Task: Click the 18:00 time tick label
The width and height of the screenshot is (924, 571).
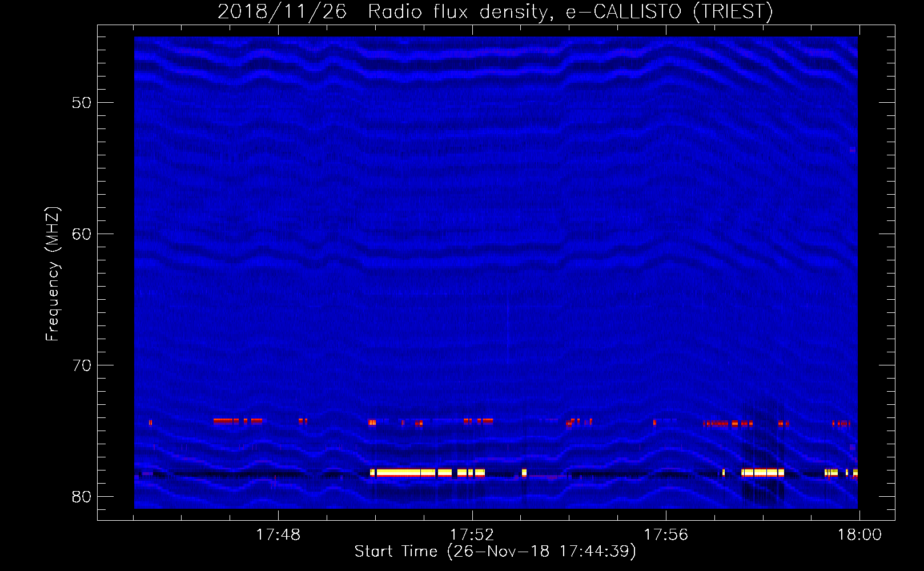Action: tap(859, 535)
